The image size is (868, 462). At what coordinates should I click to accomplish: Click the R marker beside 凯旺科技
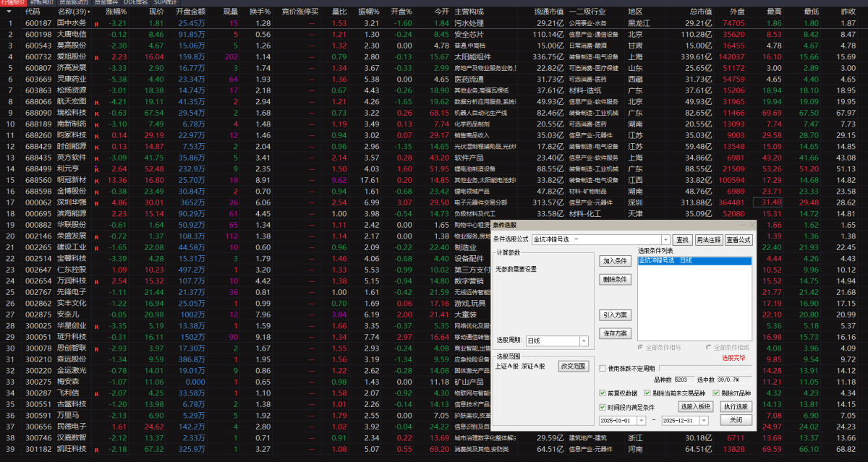(96, 450)
